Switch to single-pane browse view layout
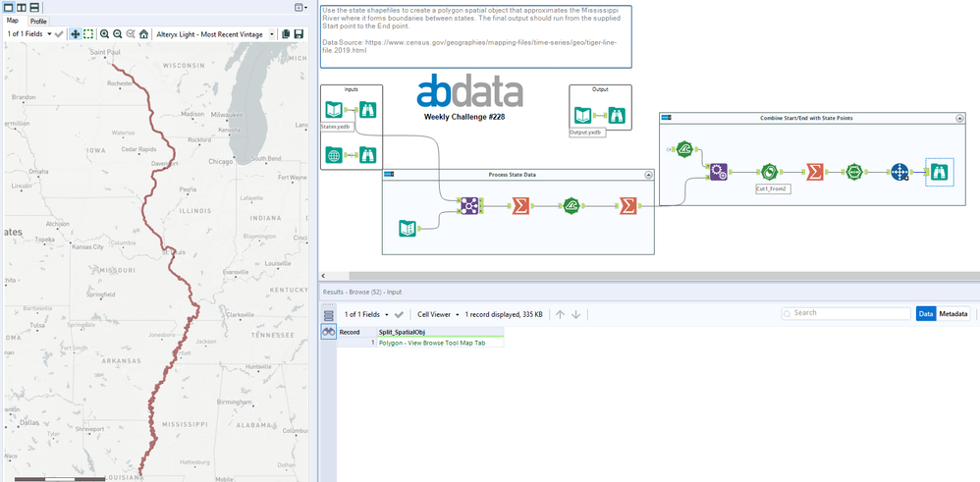 click(10, 7)
